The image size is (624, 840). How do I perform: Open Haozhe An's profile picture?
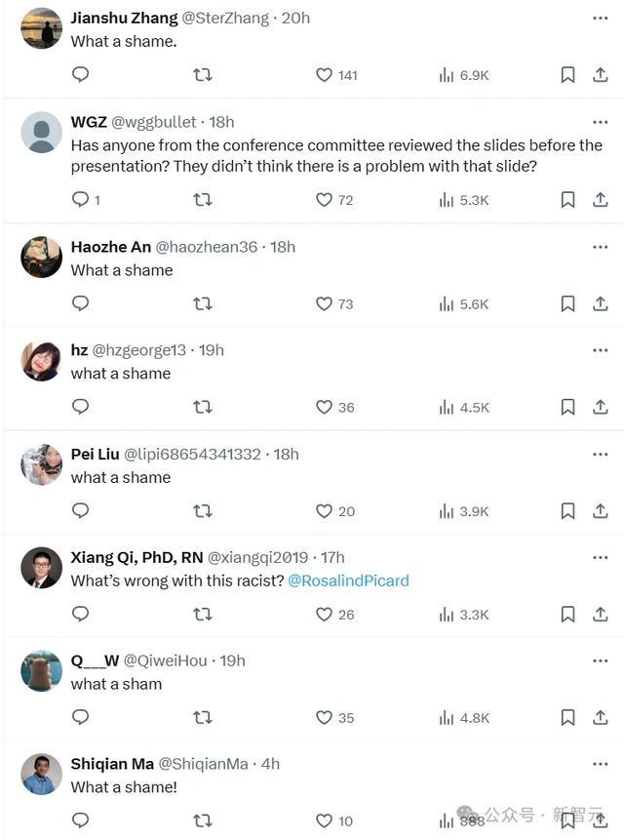pos(42,258)
